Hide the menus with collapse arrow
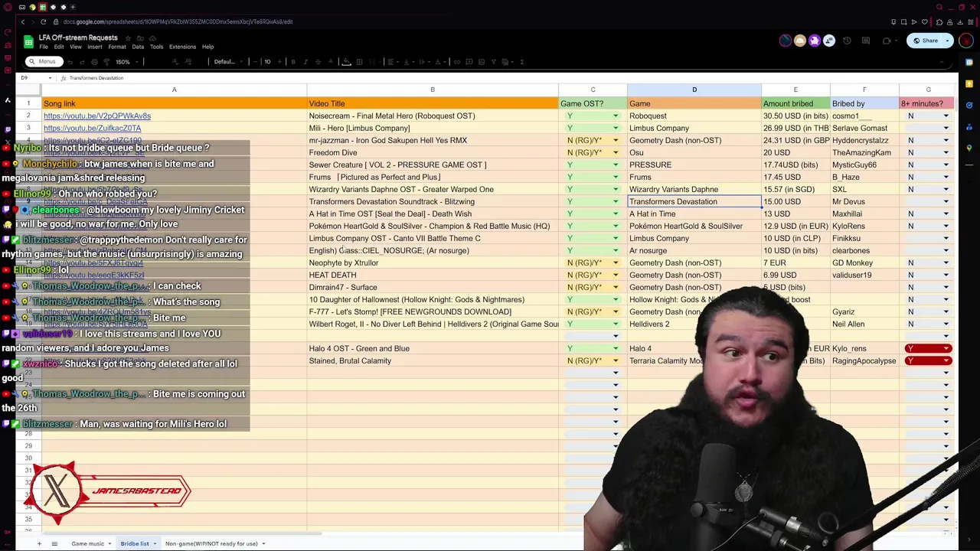Screen dimensions: 980x551 click(942, 62)
